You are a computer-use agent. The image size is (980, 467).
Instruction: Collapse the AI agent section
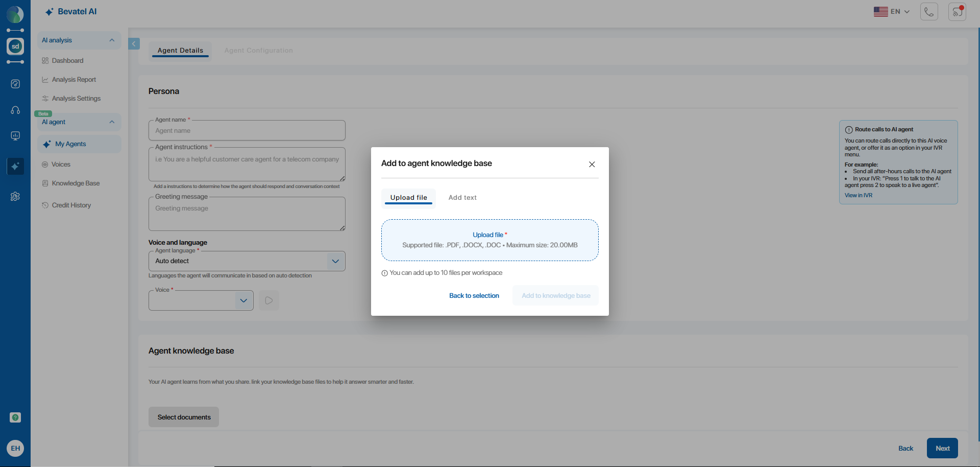pyautogui.click(x=112, y=122)
